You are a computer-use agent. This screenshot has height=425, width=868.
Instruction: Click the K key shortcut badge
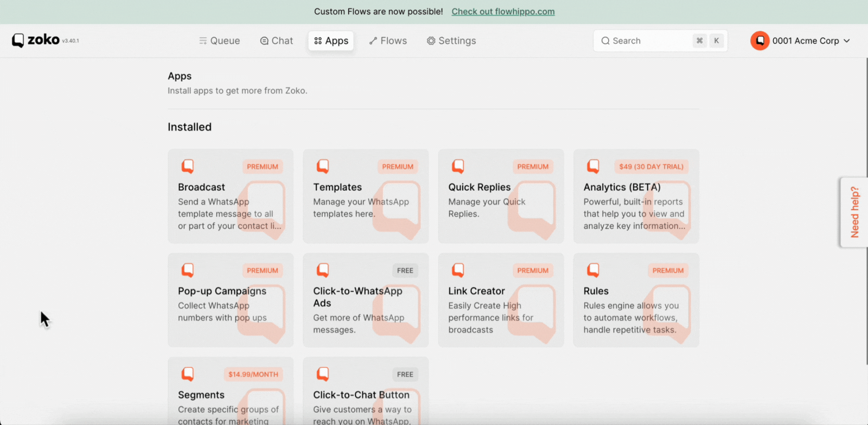point(716,41)
